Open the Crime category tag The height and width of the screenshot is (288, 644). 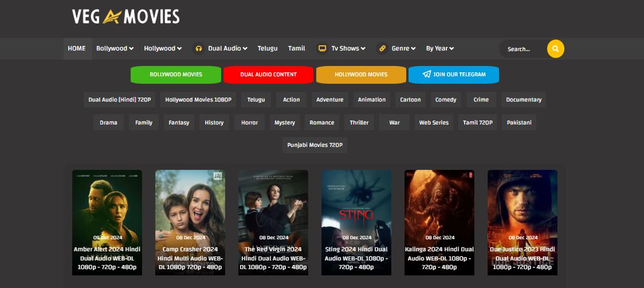point(481,100)
